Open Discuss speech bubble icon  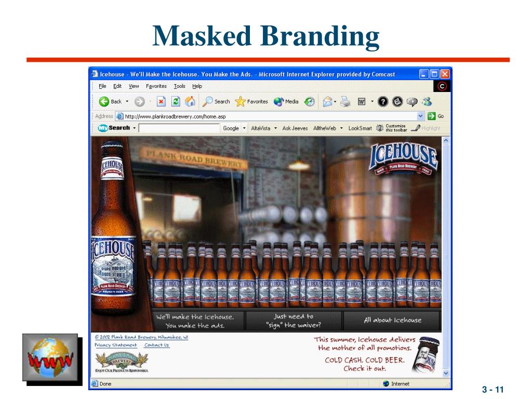pos(412,101)
